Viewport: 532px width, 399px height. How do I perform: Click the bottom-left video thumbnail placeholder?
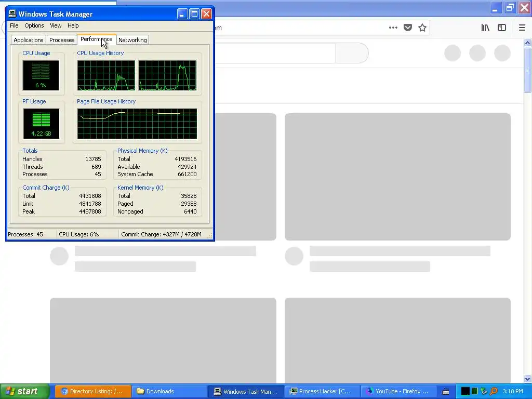[163, 341]
